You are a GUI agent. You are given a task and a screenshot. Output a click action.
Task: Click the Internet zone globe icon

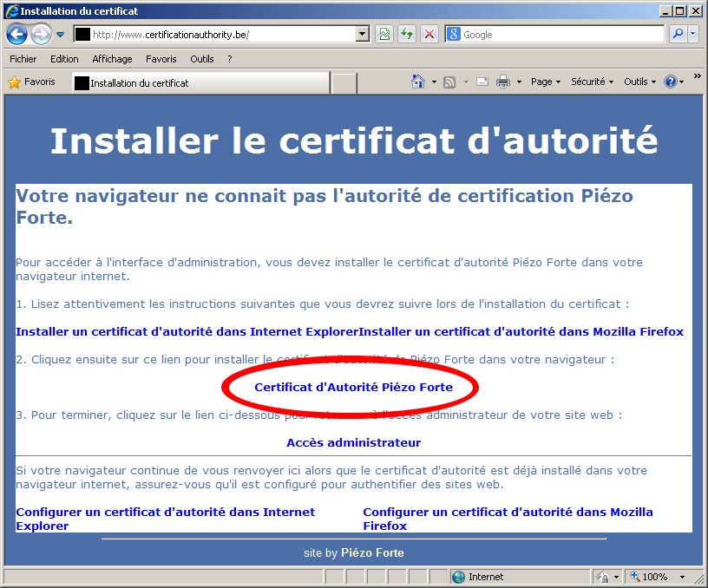458,577
